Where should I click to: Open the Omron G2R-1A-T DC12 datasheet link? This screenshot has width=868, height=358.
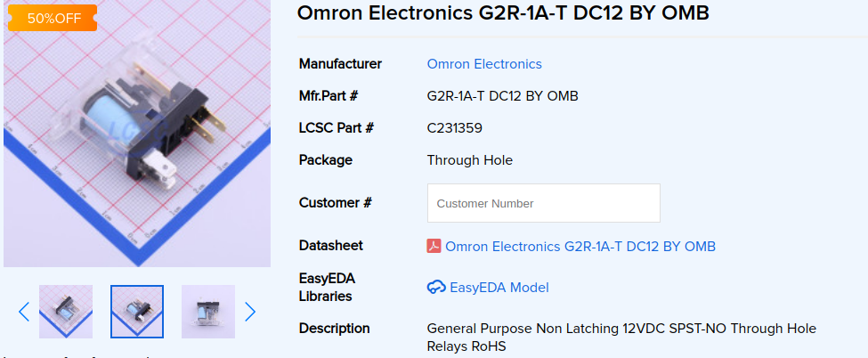click(580, 247)
